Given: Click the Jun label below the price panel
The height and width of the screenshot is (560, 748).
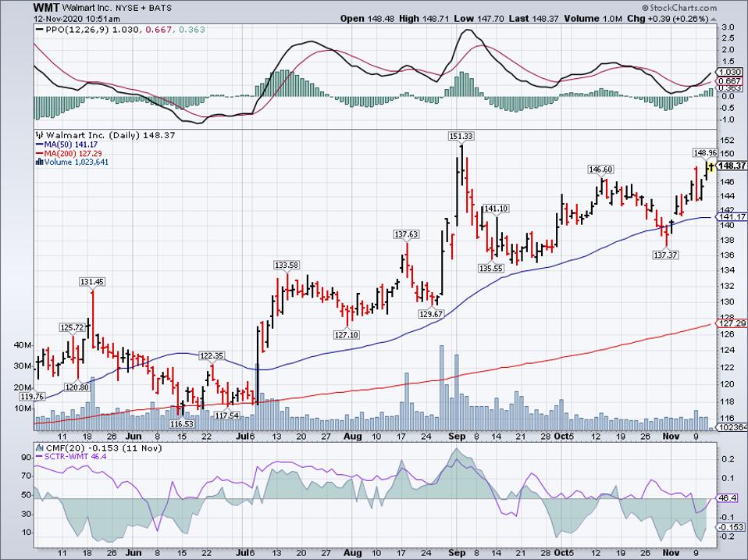Looking at the screenshot, I should [x=134, y=436].
